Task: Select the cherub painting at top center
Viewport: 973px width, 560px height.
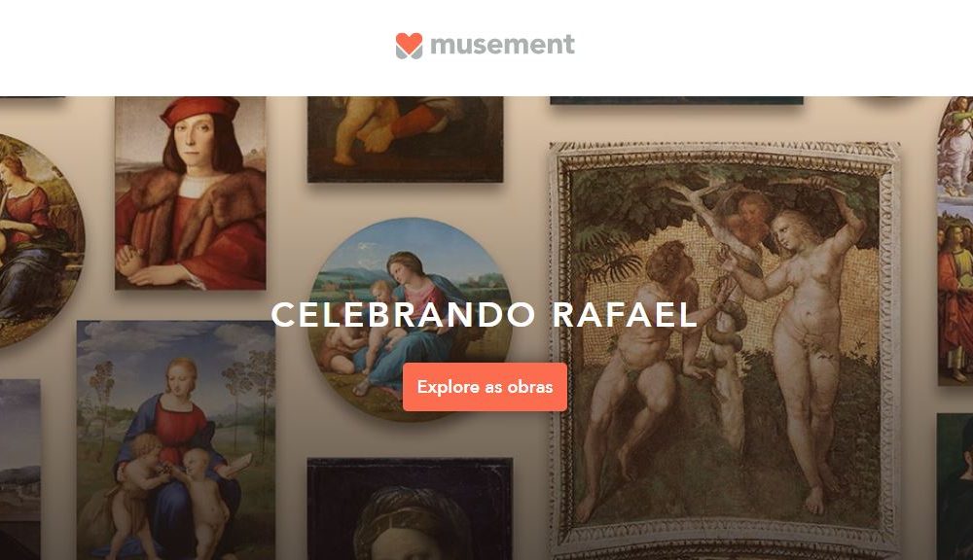Action: 405,140
